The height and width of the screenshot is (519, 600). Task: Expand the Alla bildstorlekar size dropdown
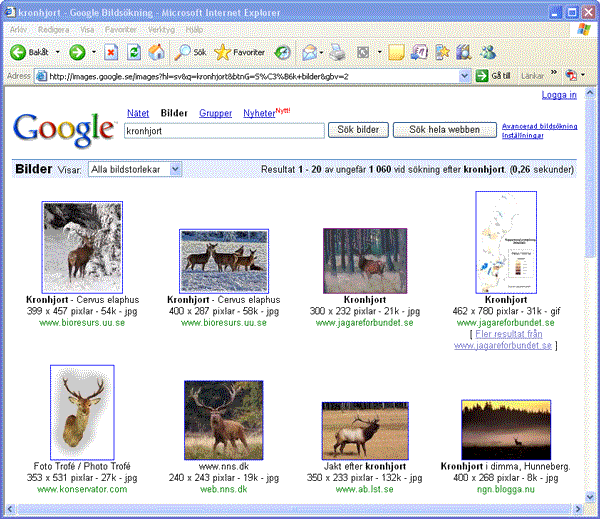point(176,170)
